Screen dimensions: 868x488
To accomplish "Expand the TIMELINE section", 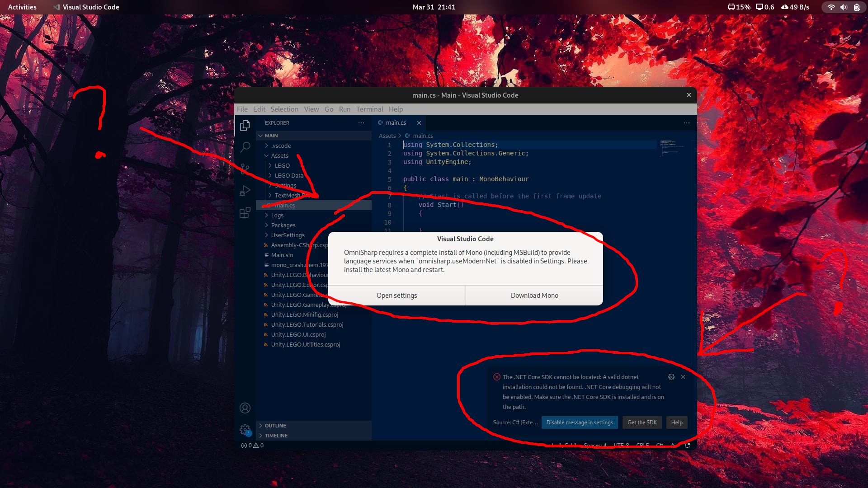I will click(276, 436).
